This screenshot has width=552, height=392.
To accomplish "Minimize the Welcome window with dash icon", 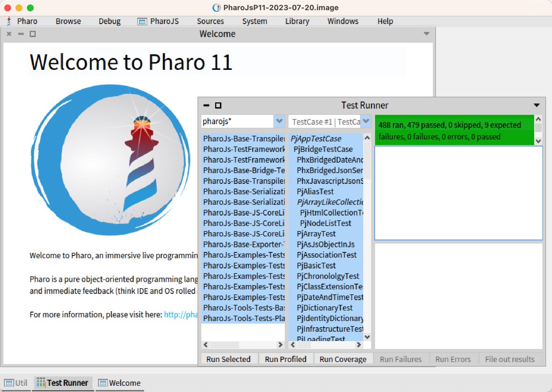I will [x=21, y=34].
